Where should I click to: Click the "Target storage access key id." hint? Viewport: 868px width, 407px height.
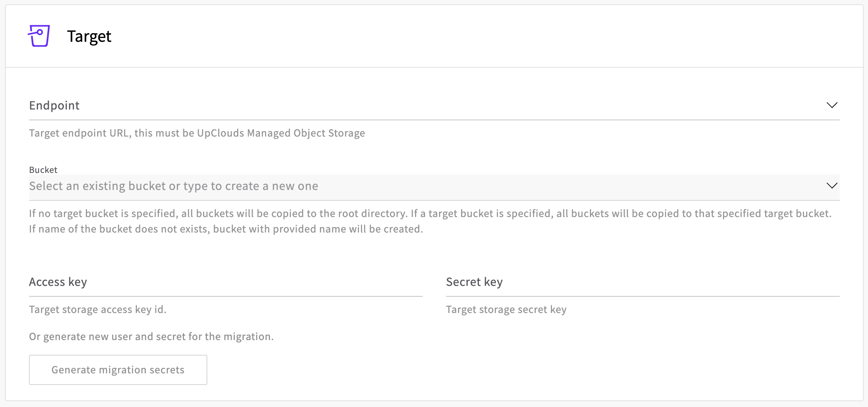click(97, 310)
